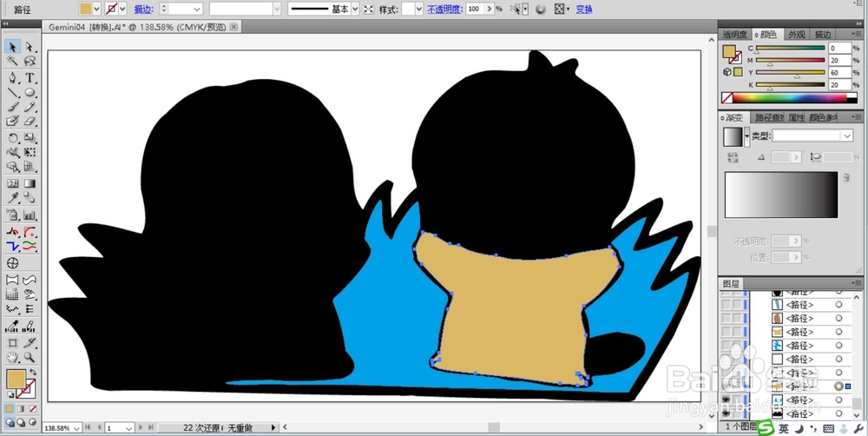
Task: Select the Line Segment tool
Action: tap(13, 92)
